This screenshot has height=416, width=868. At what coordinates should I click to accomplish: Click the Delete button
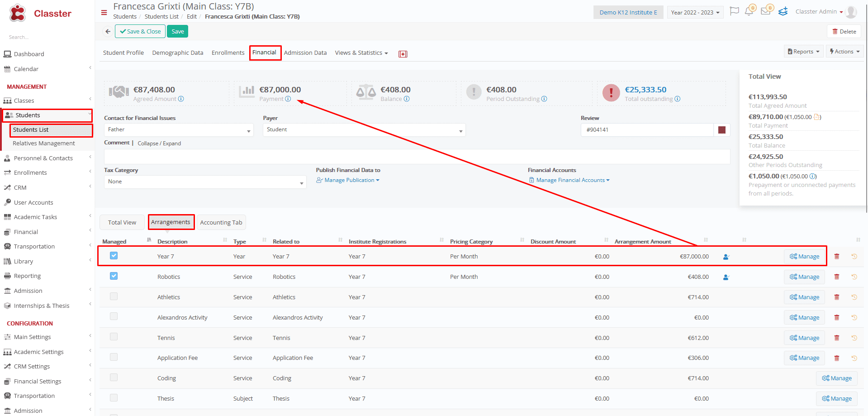coord(844,32)
